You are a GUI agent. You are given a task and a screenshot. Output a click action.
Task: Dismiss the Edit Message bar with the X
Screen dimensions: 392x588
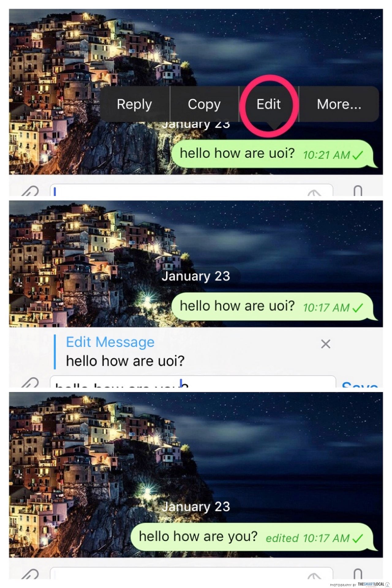pos(326,344)
